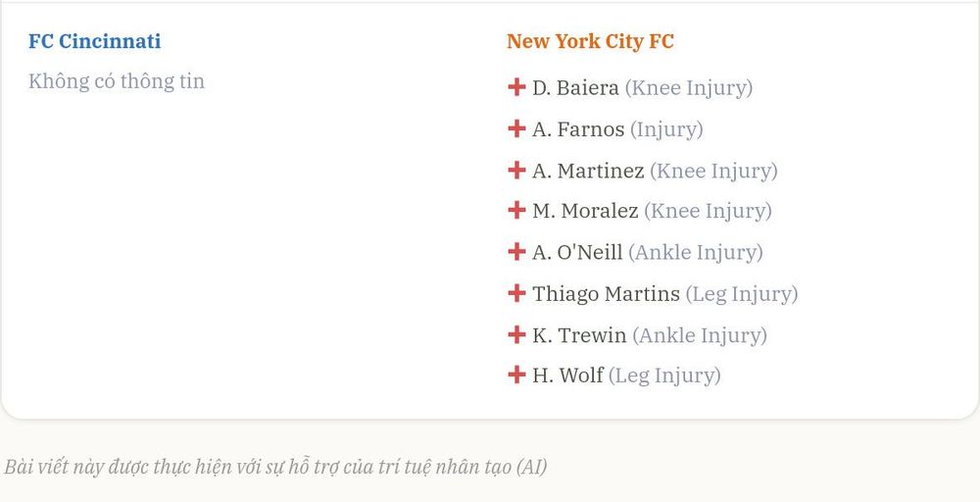Click the red cross icon beside D. Baiera
Screen dimensions: 980x502
516,87
